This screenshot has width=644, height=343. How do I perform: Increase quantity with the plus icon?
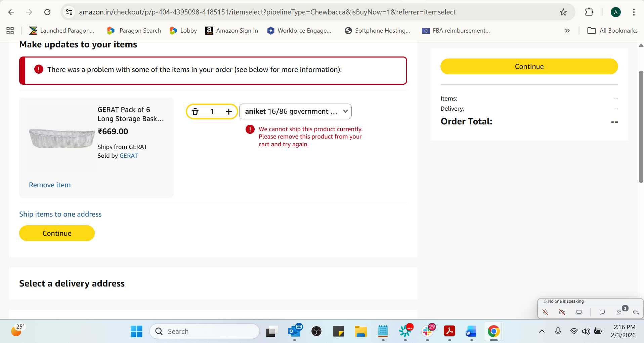(x=229, y=112)
